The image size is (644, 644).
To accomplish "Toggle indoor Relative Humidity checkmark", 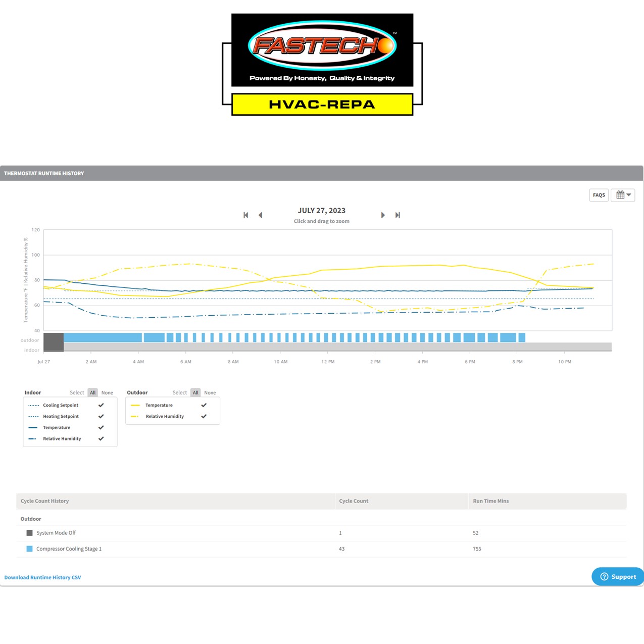I will (x=101, y=438).
